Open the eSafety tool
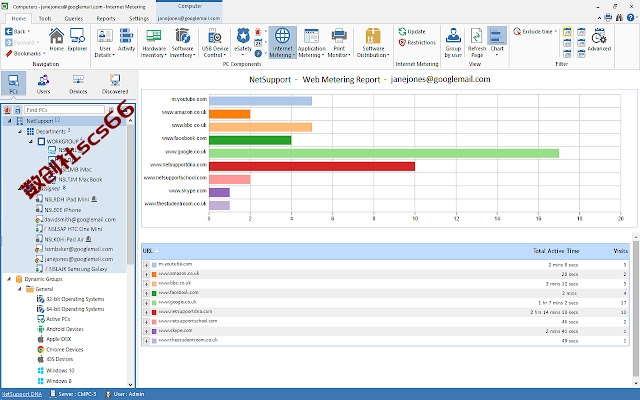640x400 pixels. pyautogui.click(x=243, y=43)
